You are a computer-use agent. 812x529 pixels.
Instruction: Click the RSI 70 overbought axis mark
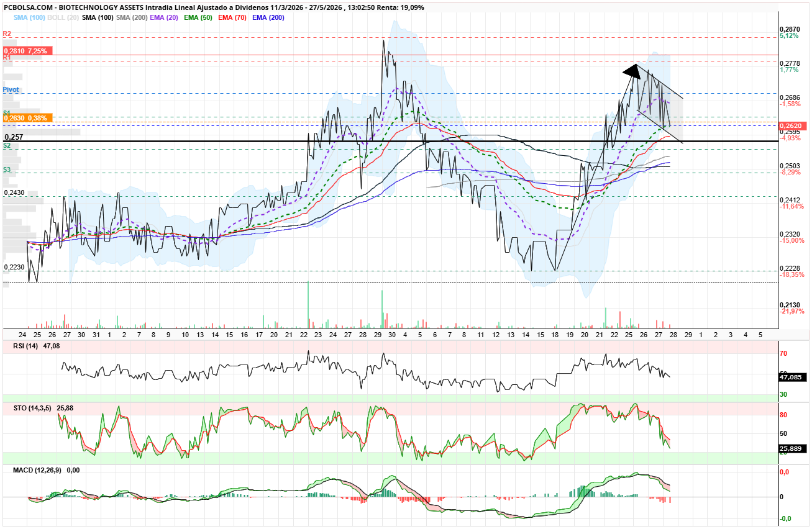tap(784, 353)
